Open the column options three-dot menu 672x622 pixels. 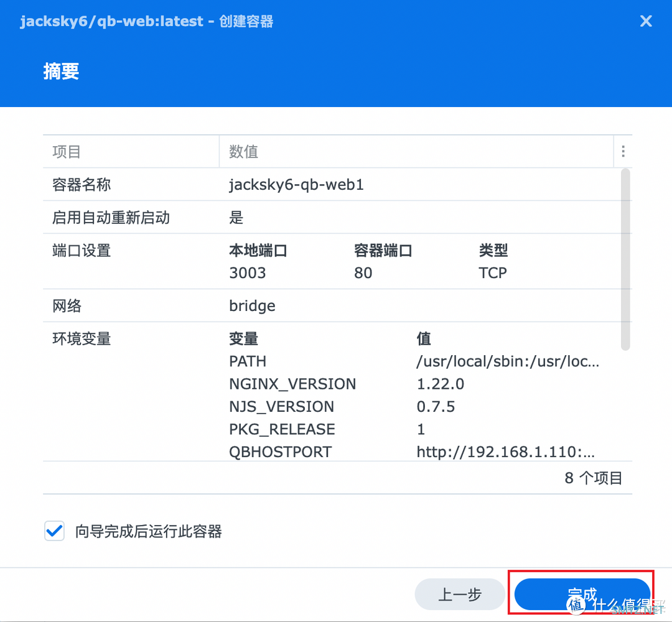623,151
